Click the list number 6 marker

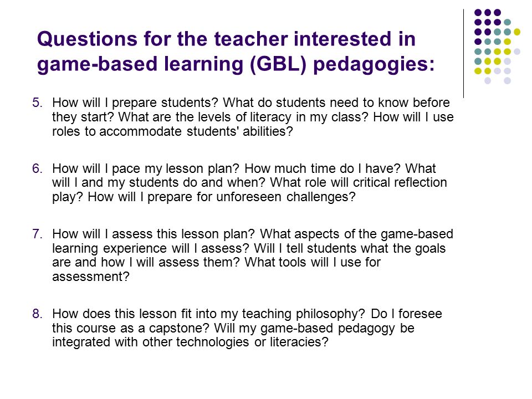pos(37,168)
